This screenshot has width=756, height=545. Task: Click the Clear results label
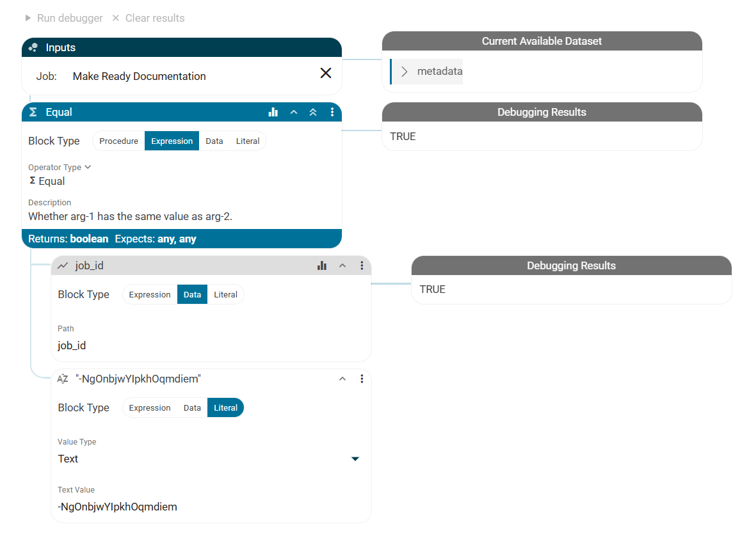[155, 18]
